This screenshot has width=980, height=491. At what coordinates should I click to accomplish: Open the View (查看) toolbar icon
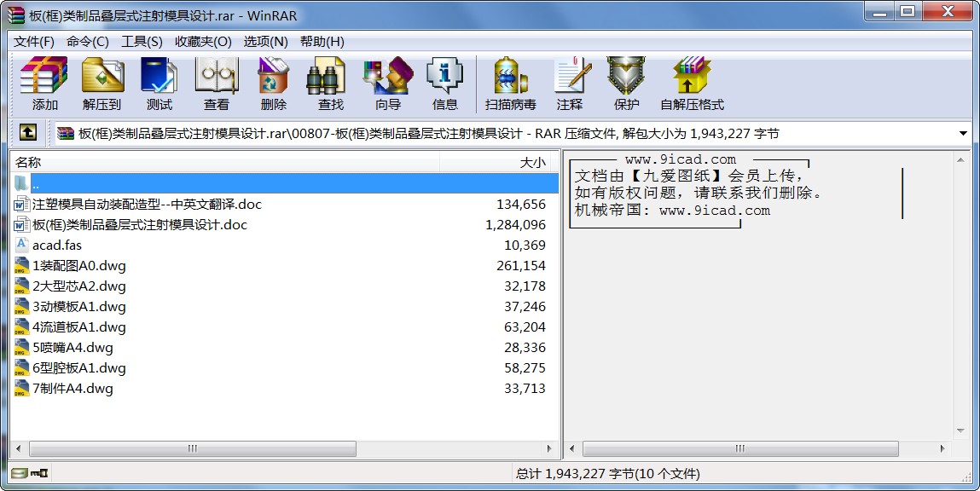tap(217, 84)
